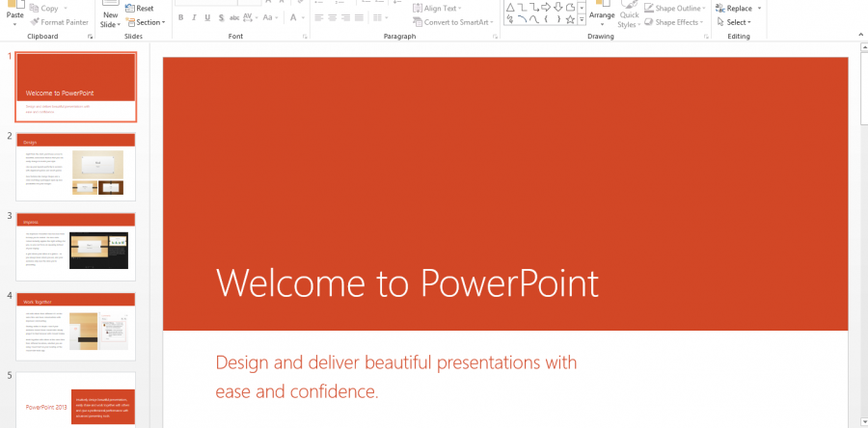The image size is (868, 428).
Task: Toggle underline formatting
Action: pyautogui.click(x=209, y=18)
